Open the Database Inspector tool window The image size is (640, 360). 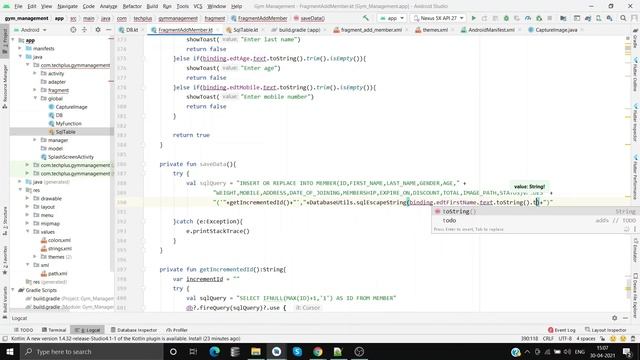click(x=133, y=330)
